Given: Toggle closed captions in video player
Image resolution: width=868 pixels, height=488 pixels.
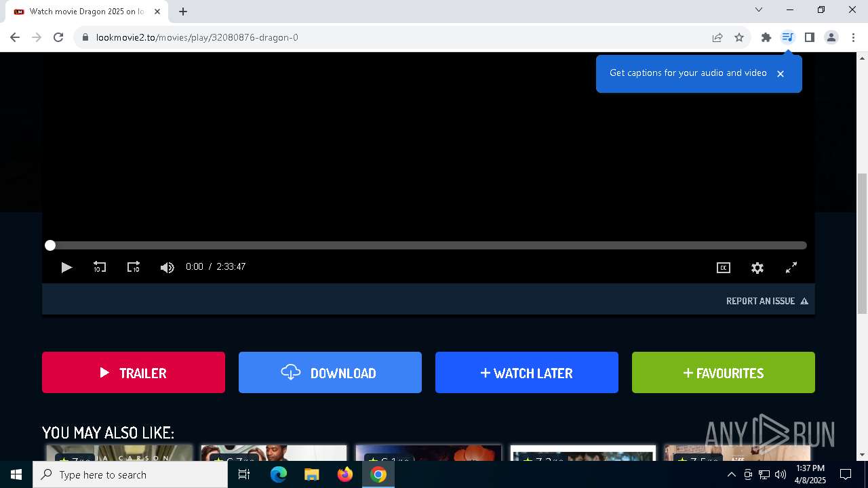Looking at the screenshot, I should [724, 268].
